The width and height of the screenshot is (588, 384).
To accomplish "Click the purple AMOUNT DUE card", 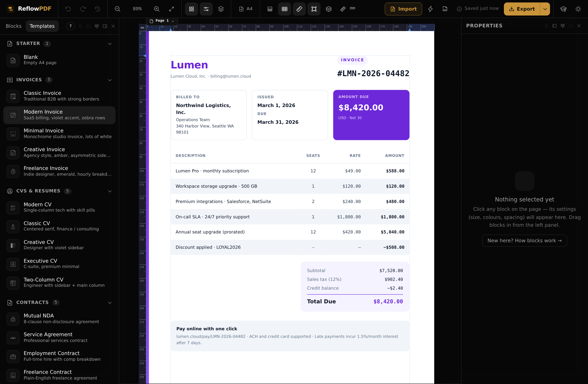I will 371,115.
